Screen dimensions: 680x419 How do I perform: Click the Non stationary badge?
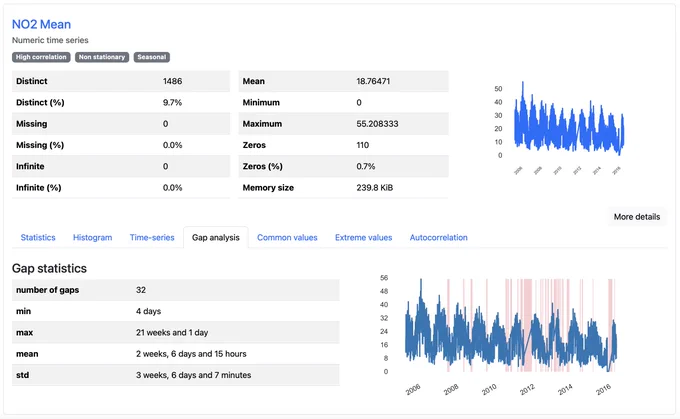pyautogui.click(x=102, y=57)
